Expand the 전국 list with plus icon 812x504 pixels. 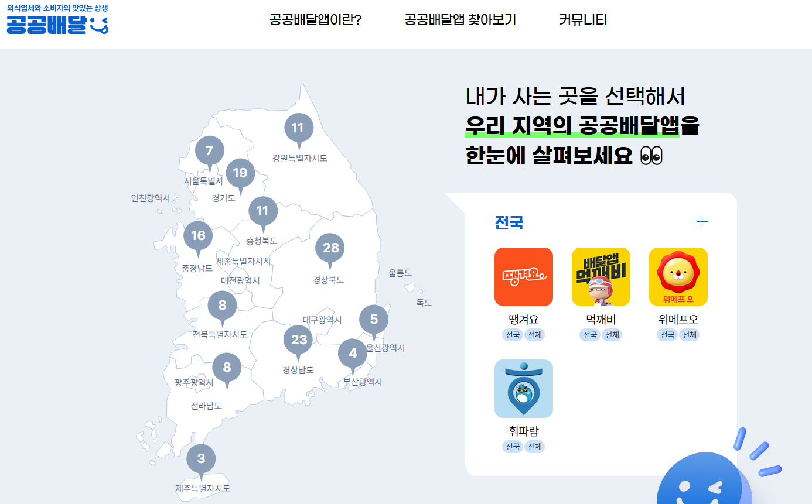pyautogui.click(x=702, y=222)
